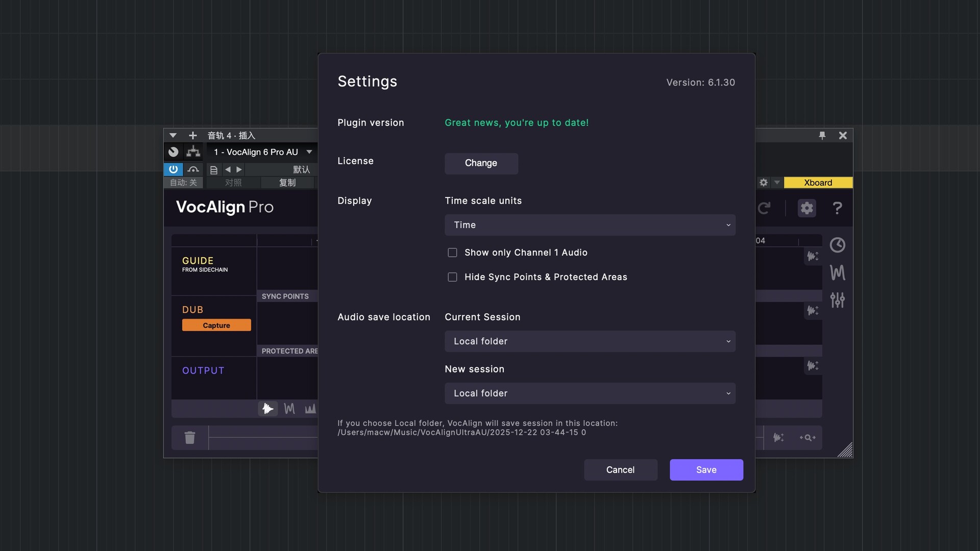Click the orange Capture button under DUB

(x=216, y=325)
